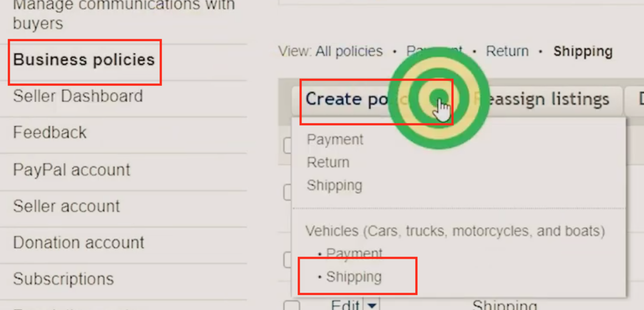Tick the checkbox beside the Edit row
The width and height of the screenshot is (644, 310).
292,306
